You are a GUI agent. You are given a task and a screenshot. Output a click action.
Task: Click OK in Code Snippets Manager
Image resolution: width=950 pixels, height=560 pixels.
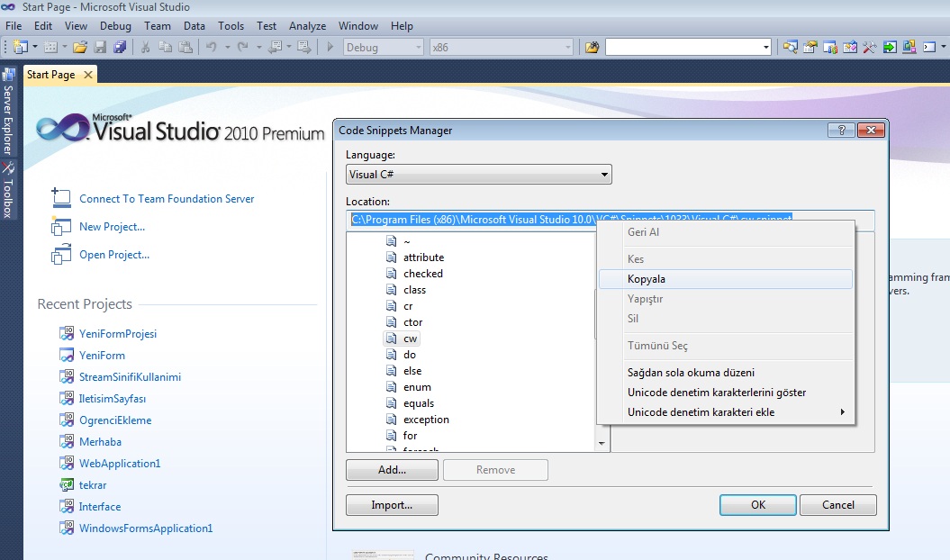[x=758, y=505]
